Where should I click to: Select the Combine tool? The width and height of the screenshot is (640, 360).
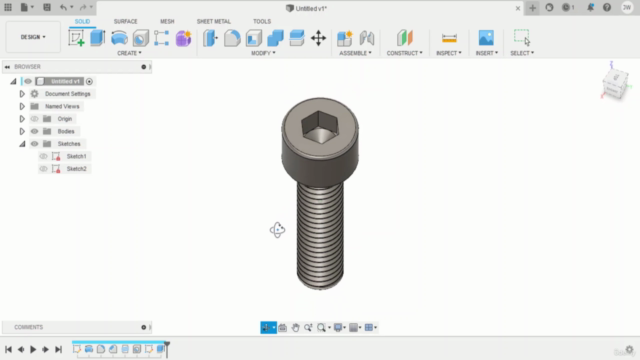point(275,38)
